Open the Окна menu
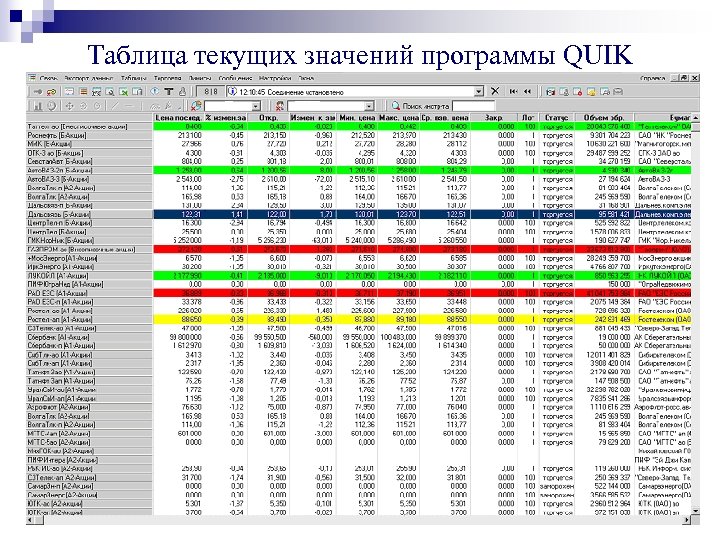The height and width of the screenshot is (540, 720). (306, 79)
